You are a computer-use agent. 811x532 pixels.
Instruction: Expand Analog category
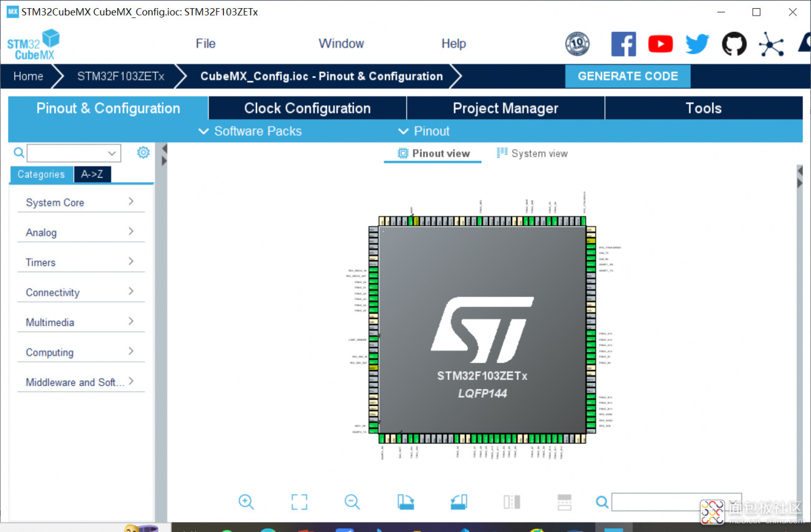click(81, 232)
